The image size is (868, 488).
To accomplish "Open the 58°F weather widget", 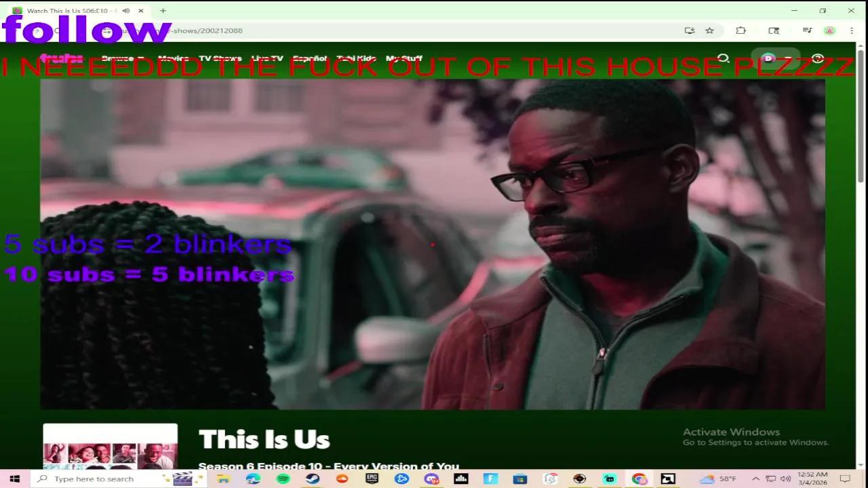I will tap(719, 479).
